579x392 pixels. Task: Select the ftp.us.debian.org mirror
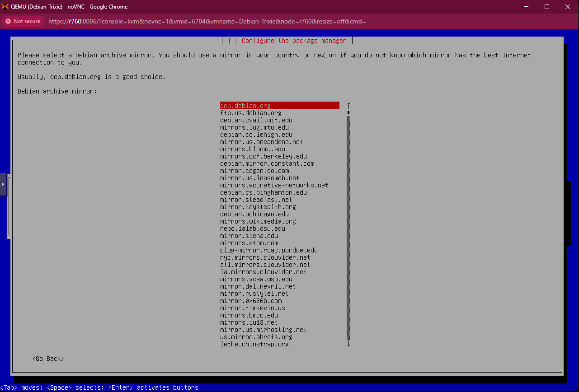[x=251, y=113]
